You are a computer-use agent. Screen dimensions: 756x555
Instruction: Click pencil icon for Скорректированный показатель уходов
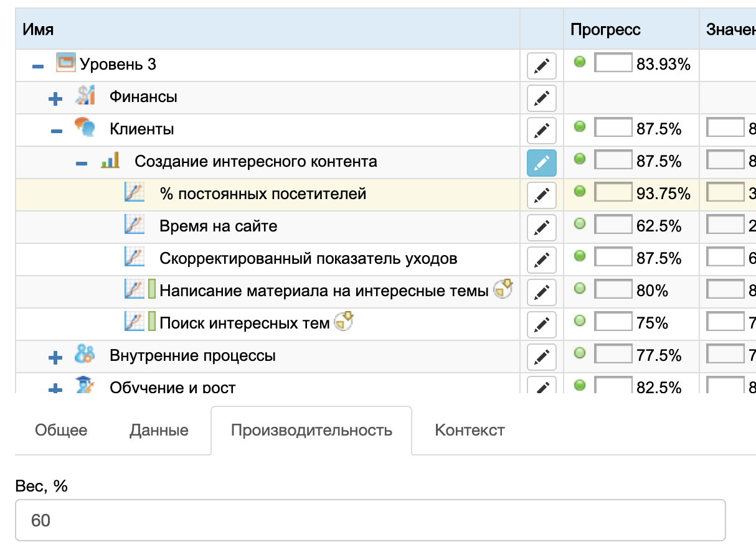(541, 259)
